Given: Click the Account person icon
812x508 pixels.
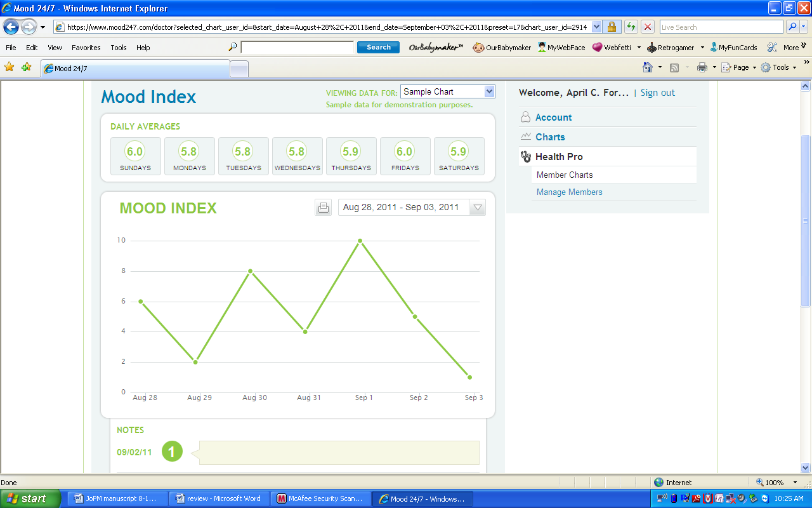Looking at the screenshot, I should click(525, 117).
